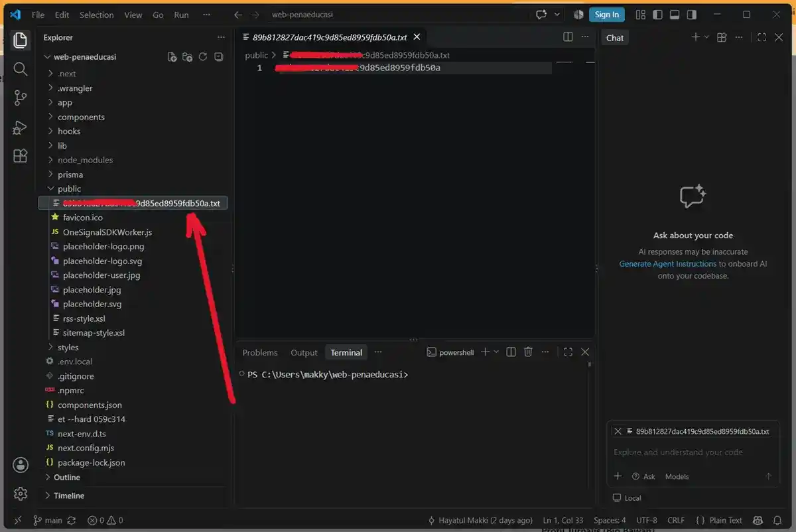Open the Source Control view
This screenshot has width=796, height=532.
(x=20, y=98)
